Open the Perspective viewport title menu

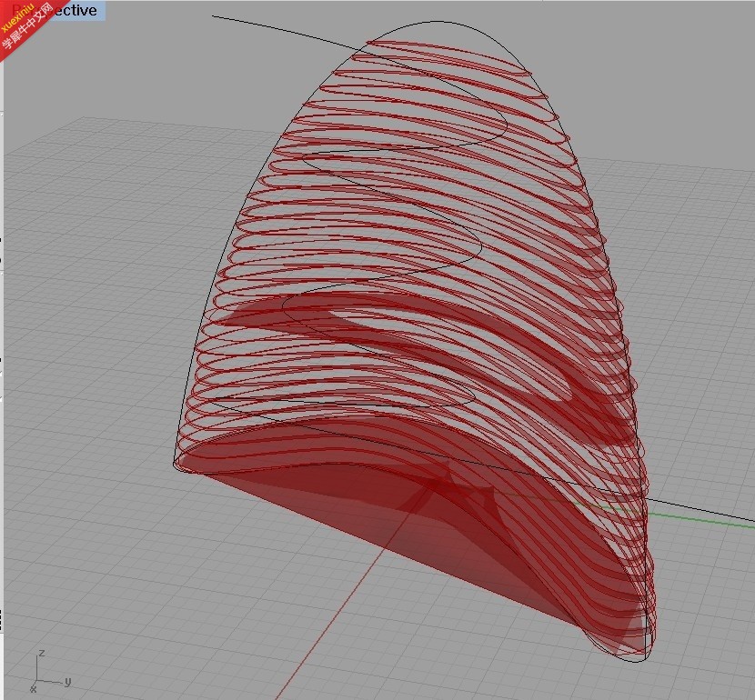click(x=54, y=10)
